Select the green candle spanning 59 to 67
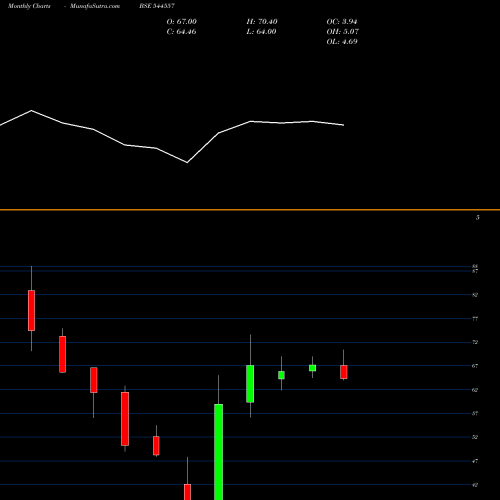 (250, 384)
